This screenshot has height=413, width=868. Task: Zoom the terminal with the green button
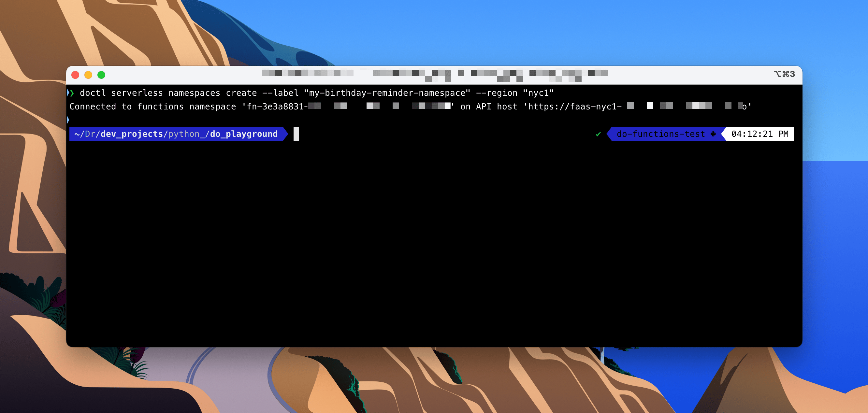[101, 75]
